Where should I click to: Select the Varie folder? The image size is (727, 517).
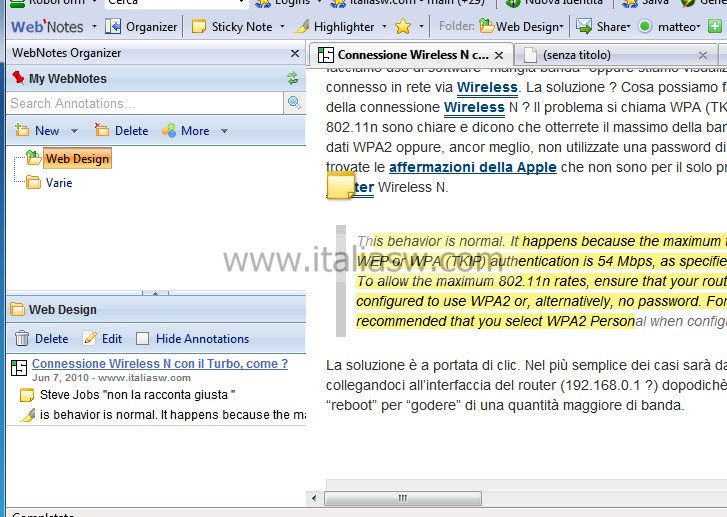click(59, 183)
